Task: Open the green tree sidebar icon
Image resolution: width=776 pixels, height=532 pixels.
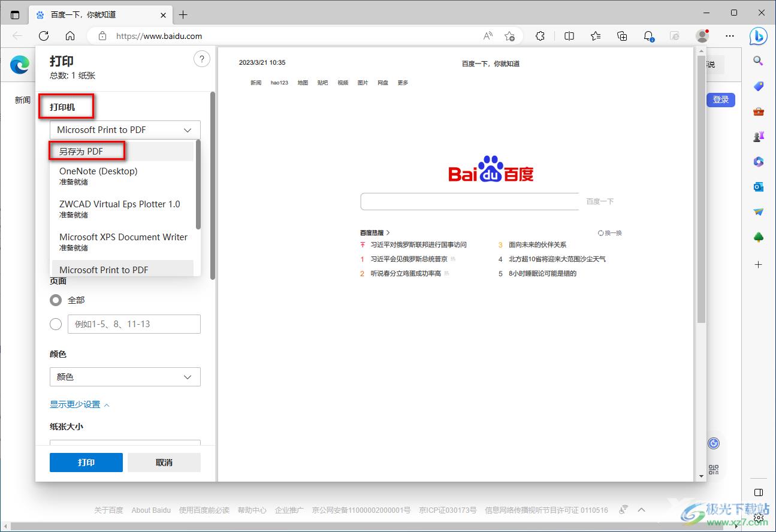Action: pyautogui.click(x=758, y=238)
